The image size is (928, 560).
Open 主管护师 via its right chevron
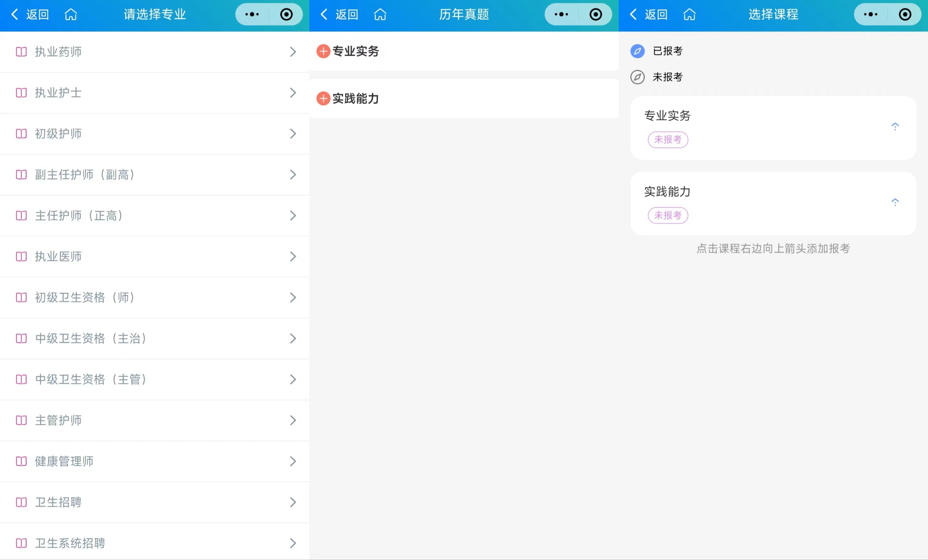[293, 420]
